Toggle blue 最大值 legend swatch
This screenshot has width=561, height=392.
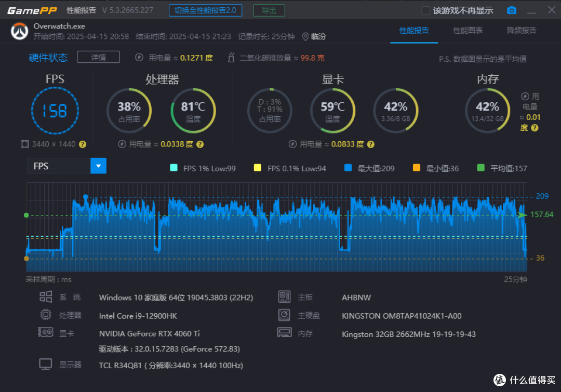pyautogui.click(x=348, y=168)
